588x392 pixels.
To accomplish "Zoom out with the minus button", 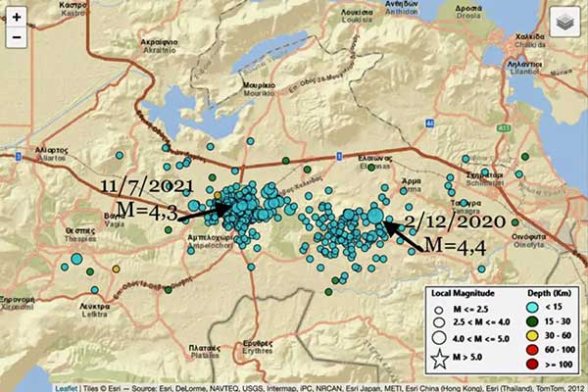I will pyautogui.click(x=16, y=38).
